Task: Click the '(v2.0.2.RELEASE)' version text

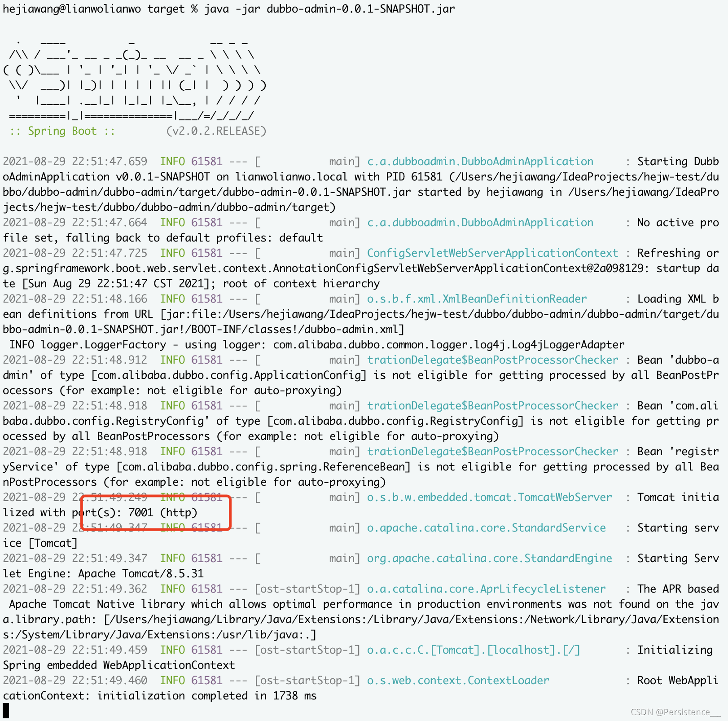Action: (x=216, y=131)
